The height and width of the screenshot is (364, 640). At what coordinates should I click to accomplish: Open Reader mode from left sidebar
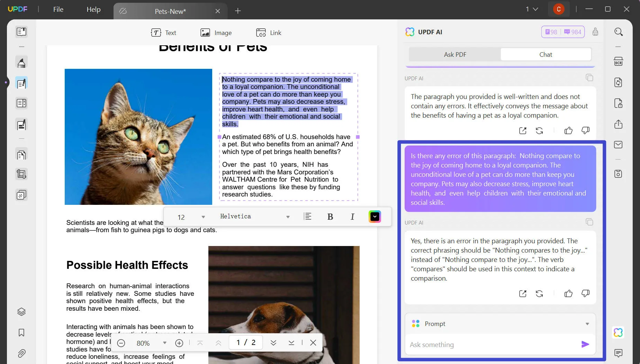pyautogui.click(x=21, y=32)
